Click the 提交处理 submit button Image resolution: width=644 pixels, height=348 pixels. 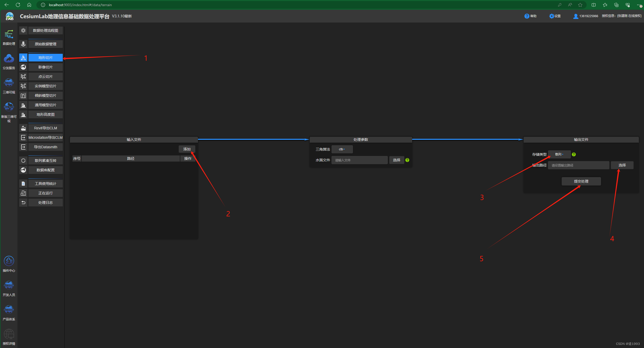pyautogui.click(x=581, y=181)
